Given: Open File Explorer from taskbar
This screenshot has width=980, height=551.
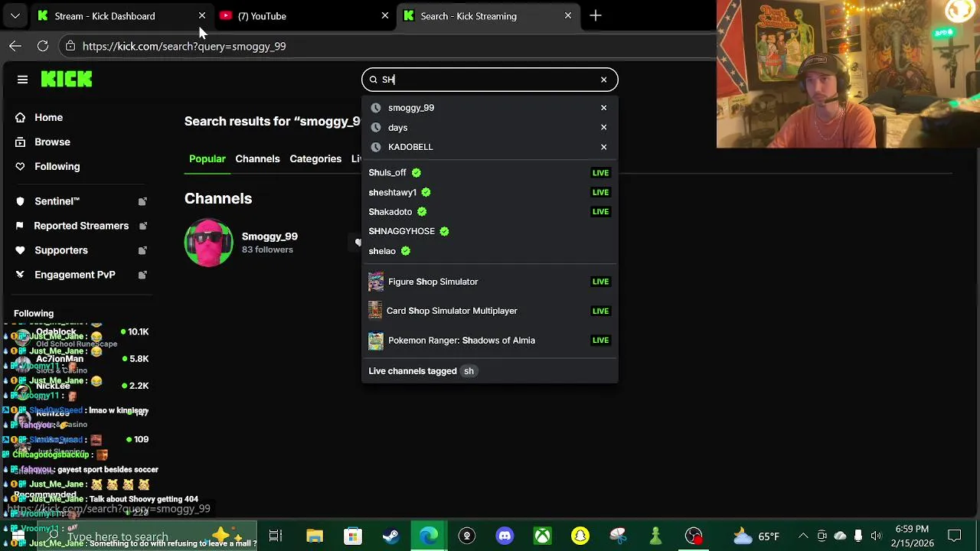Looking at the screenshot, I should [x=315, y=536].
